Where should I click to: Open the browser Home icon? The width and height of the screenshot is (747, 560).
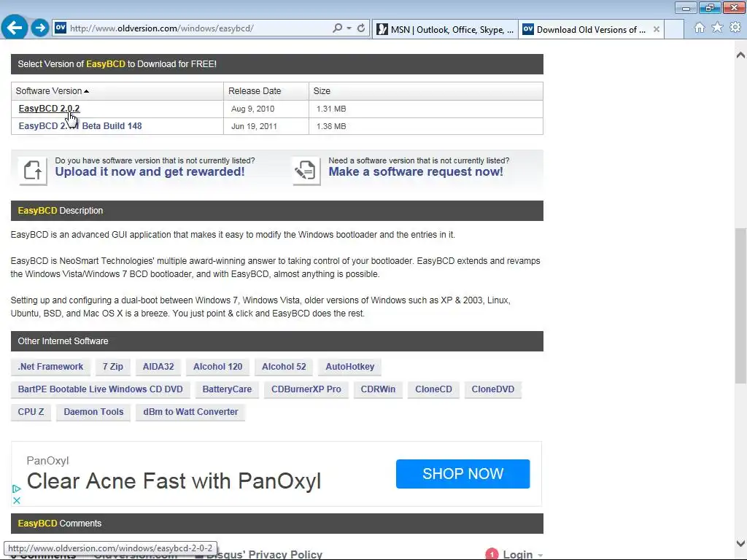click(x=700, y=28)
